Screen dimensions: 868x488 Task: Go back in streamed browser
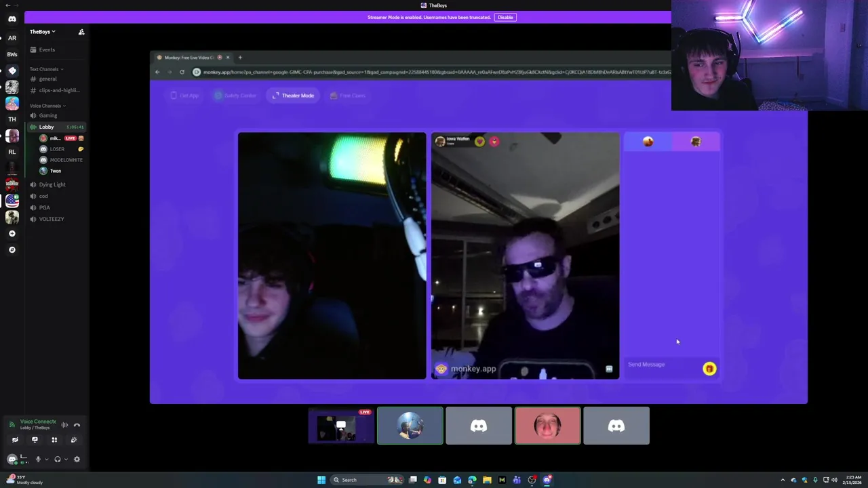157,72
